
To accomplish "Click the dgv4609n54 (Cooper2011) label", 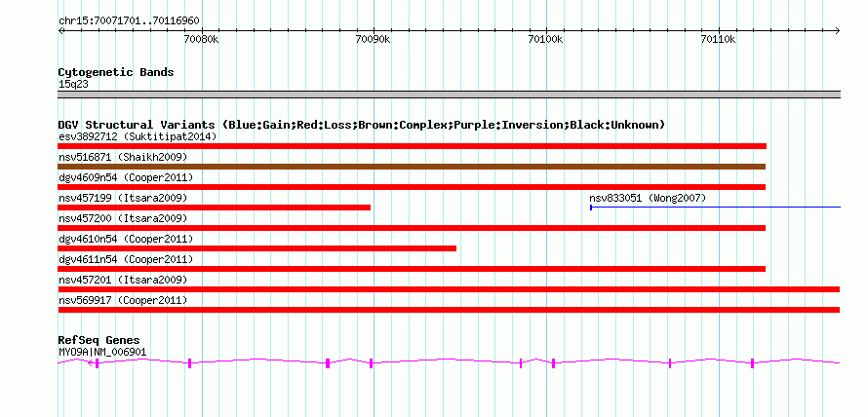I will click(x=126, y=177).
